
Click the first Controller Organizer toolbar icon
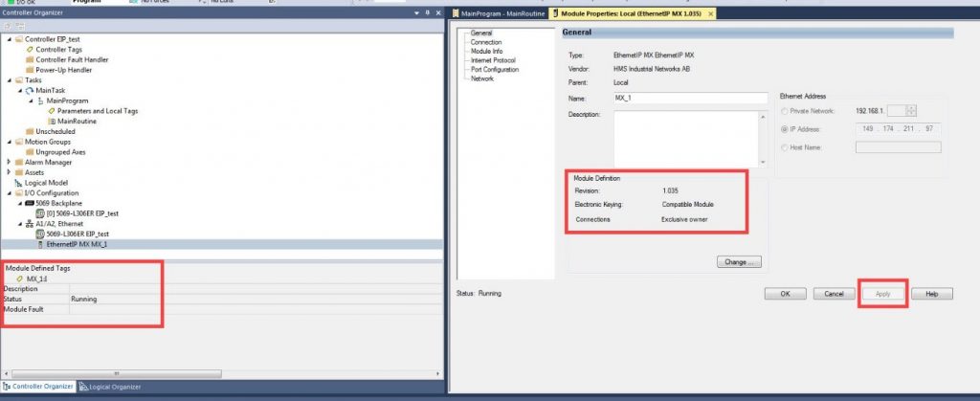[8, 26]
